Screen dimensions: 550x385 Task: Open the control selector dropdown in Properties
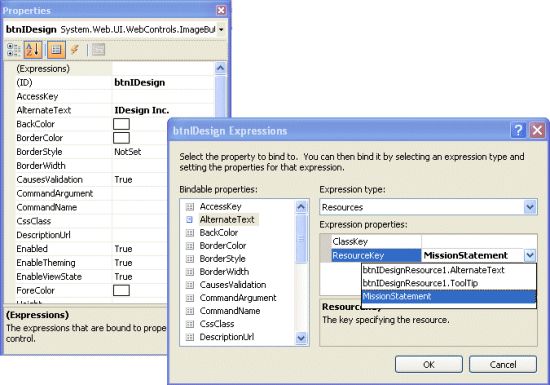click(221, 30)
